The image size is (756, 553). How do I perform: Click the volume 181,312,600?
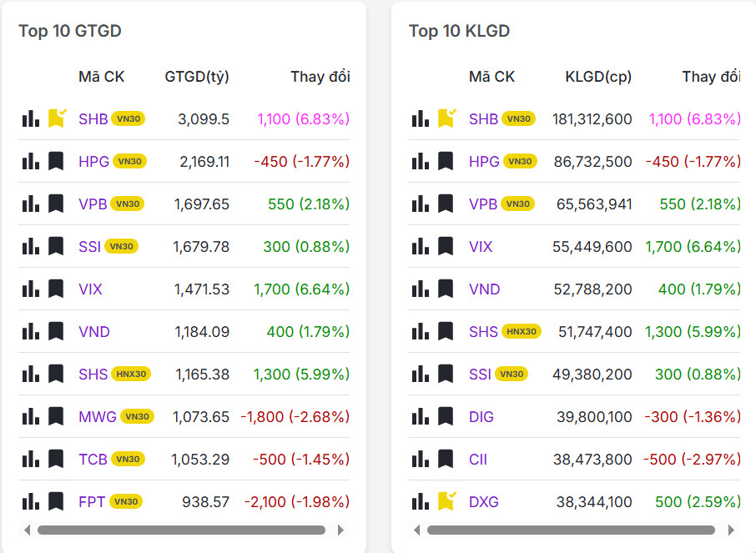pos(592,118)
